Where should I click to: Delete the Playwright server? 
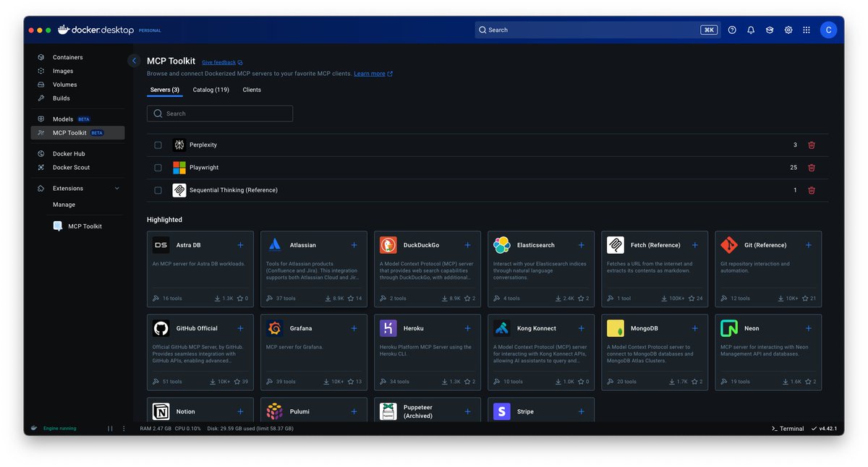pyautogui.click(x=812, y=168)
